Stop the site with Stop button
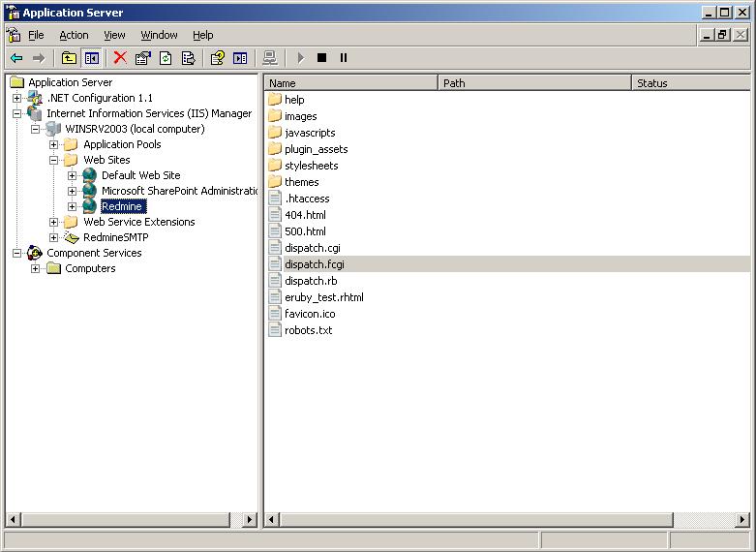The width and height of the screenshot is (756, 552). 322,58
